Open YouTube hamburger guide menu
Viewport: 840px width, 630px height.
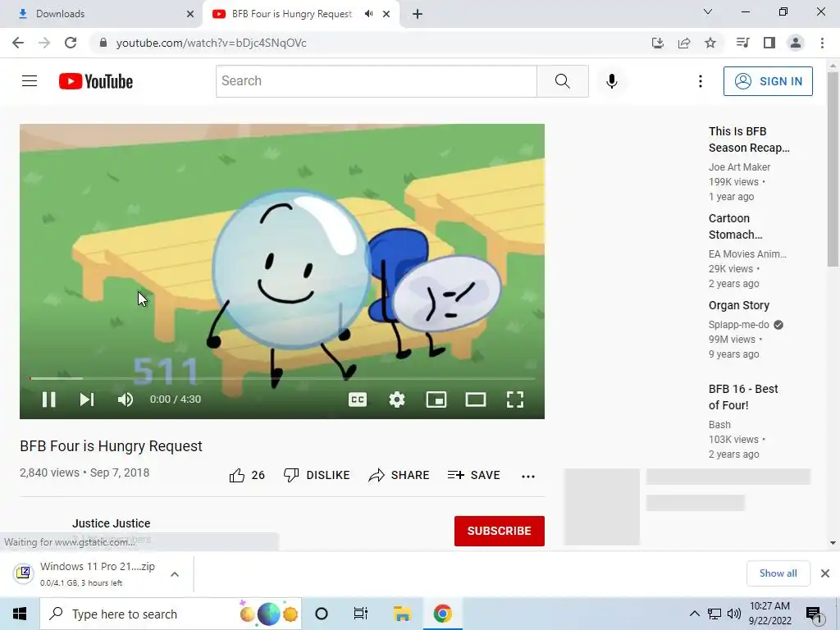point(30,81)
